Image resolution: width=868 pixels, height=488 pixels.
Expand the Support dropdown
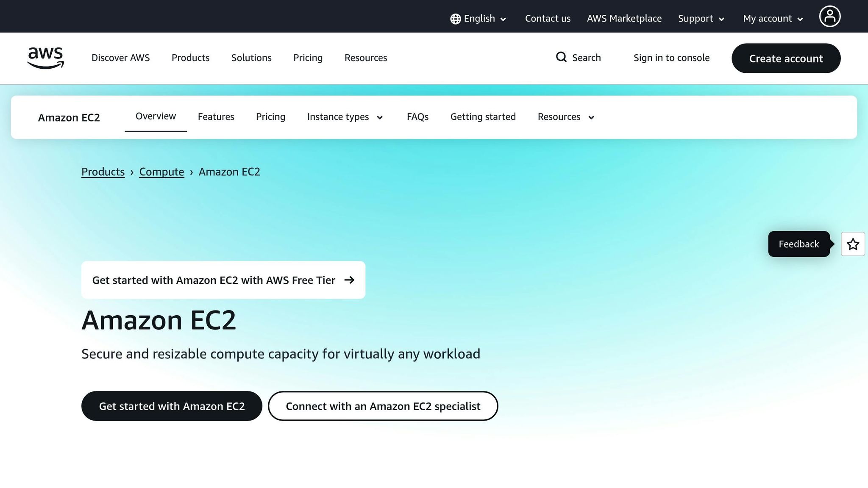pos(701,18)
